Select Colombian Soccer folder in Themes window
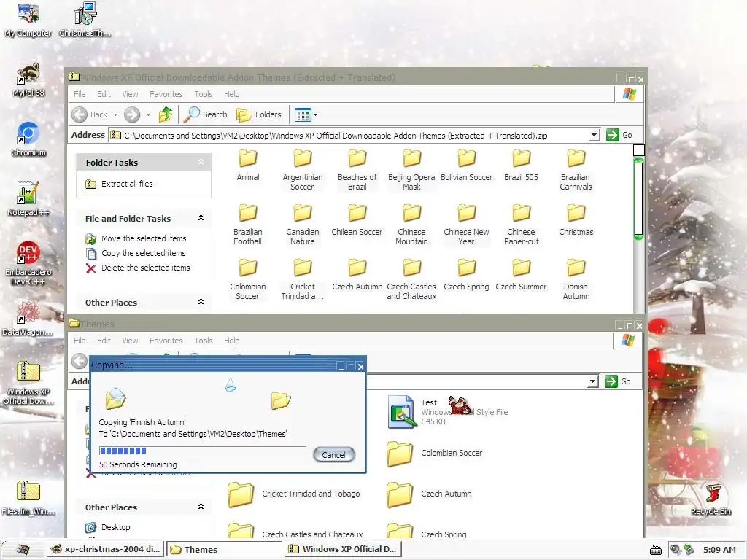The width and height of the screenshot is (747, 560). (x=435, y=454)
